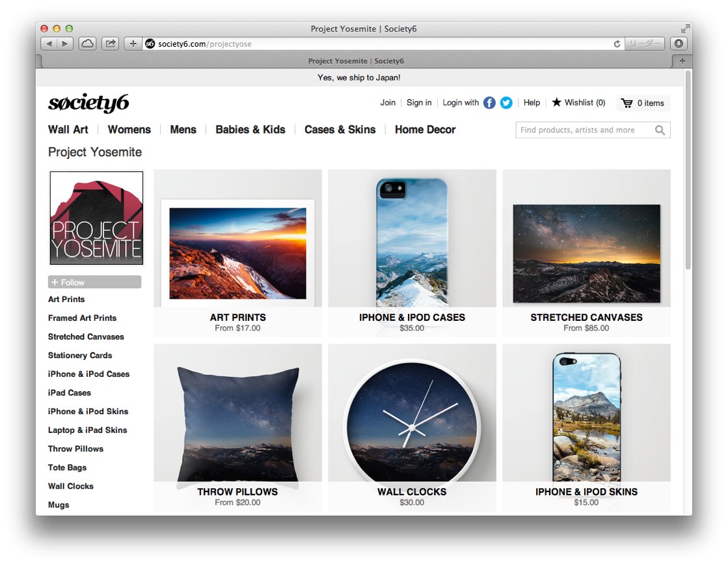
Task: Open Stretched Canvases in the sidebar
Action: tap(86, 337)
